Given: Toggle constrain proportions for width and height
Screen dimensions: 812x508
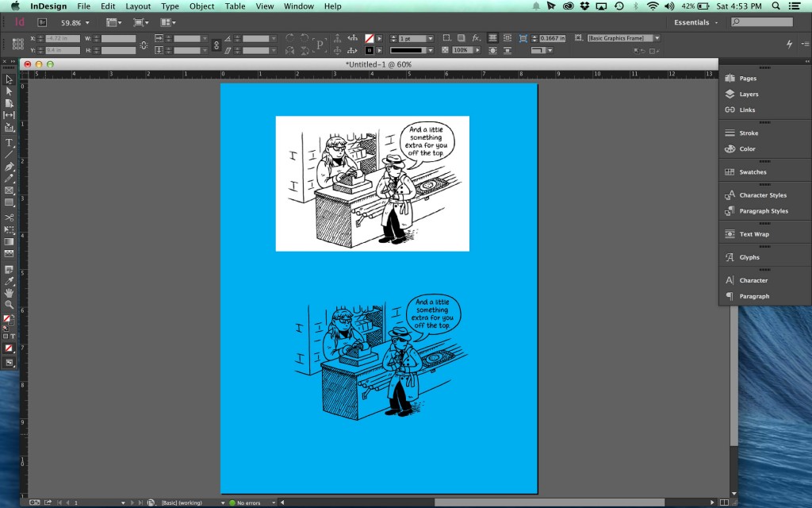Looking at the screenshot, I should point(144,45).
